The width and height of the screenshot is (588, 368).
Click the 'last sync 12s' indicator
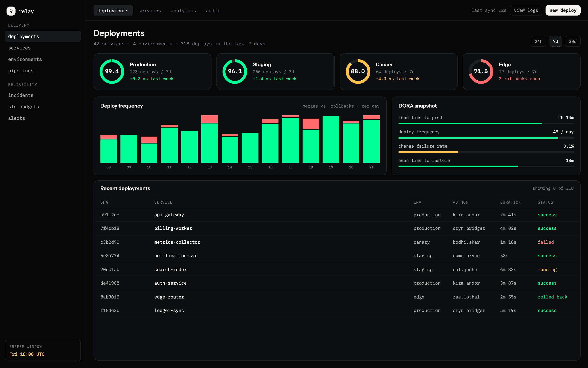[489, 10]
